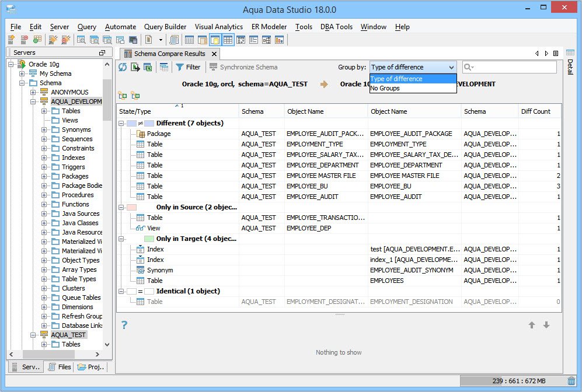Click the new script document toolbar icon
Image resolution: width=582 pixels, height=392 pixels.
(x=148, y=39)
